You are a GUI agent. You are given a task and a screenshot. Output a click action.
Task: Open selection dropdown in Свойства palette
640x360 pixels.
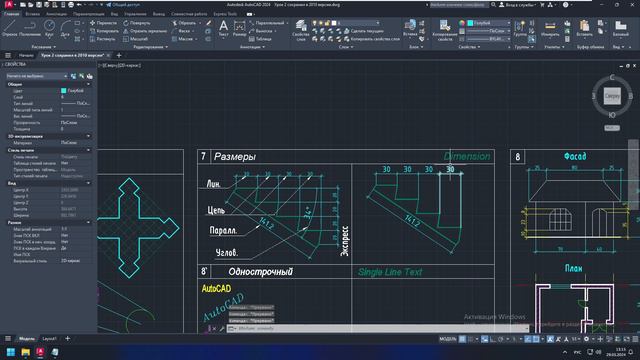[36, 76]
